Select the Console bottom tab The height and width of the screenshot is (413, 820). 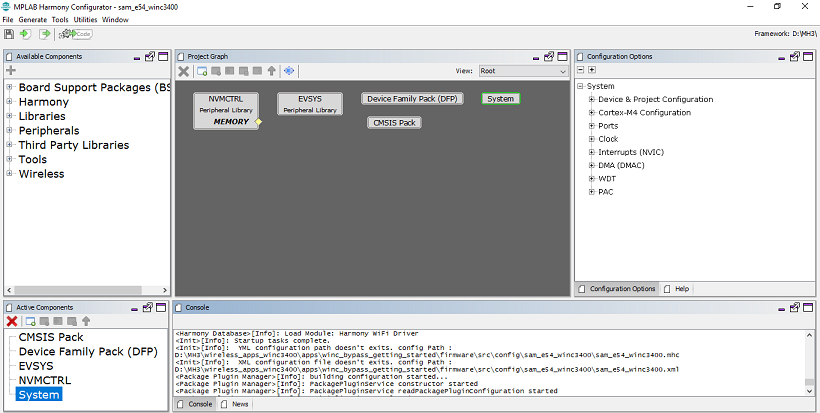coord(195,404)
